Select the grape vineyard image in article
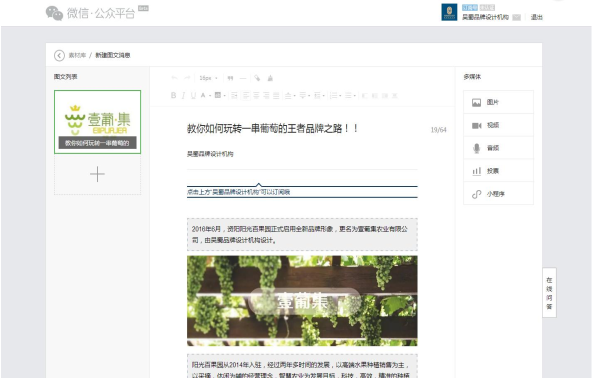 [302, 301]
